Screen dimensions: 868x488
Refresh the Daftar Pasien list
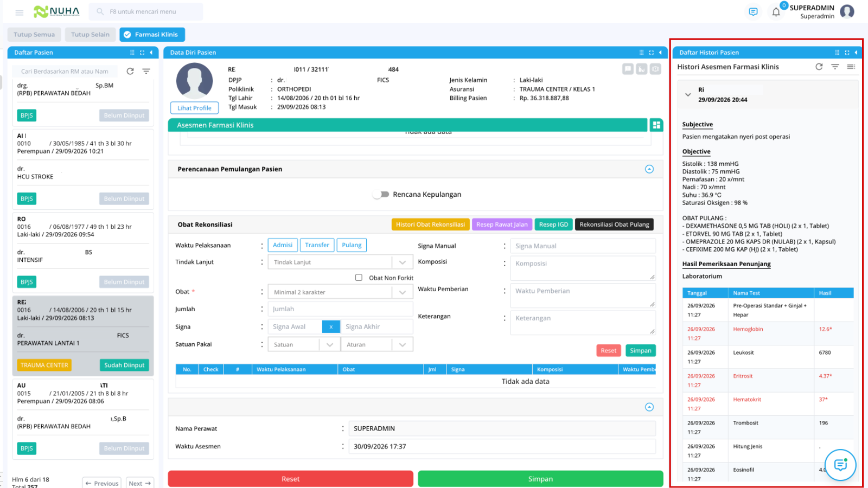tap(130, 71)
